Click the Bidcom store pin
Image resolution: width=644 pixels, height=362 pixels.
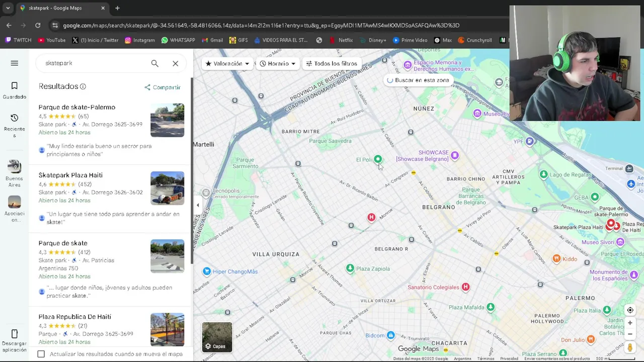pyautogui.click(x=391, y=335)
